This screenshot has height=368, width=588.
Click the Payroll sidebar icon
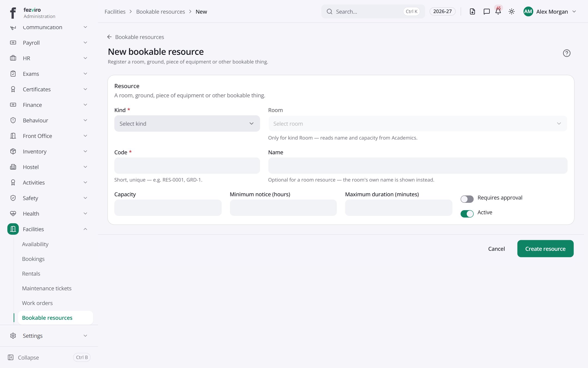[13, 43]
